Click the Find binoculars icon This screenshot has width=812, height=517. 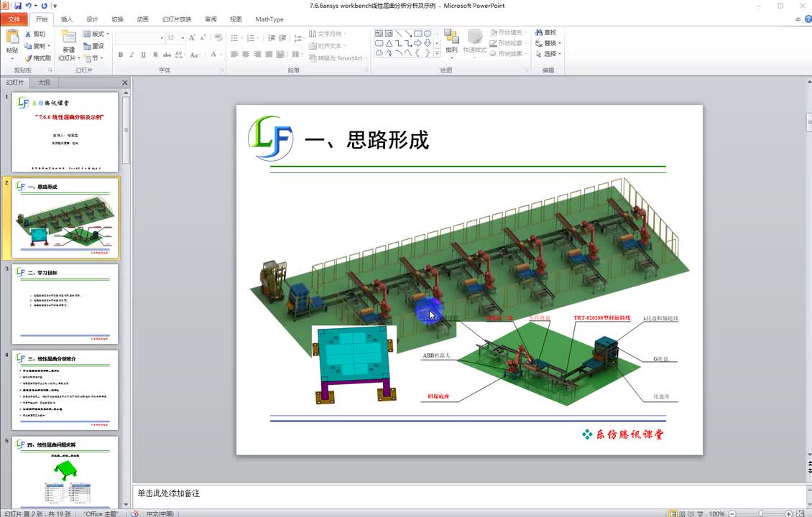coord(539,32)
